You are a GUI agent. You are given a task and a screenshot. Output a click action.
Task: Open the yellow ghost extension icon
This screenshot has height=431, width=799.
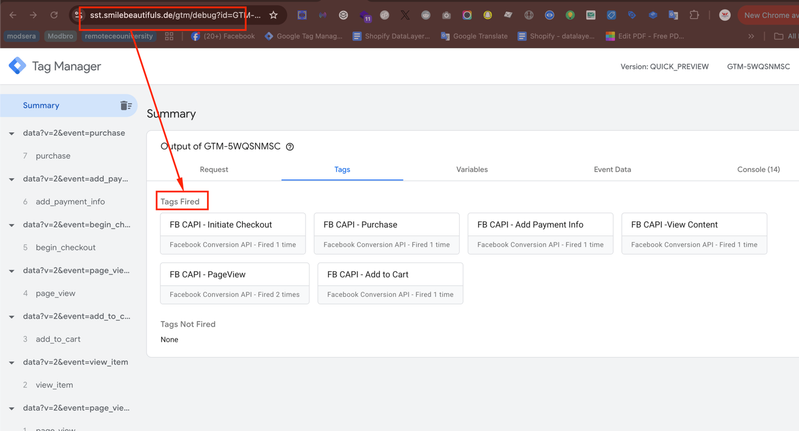coord(488,15)
